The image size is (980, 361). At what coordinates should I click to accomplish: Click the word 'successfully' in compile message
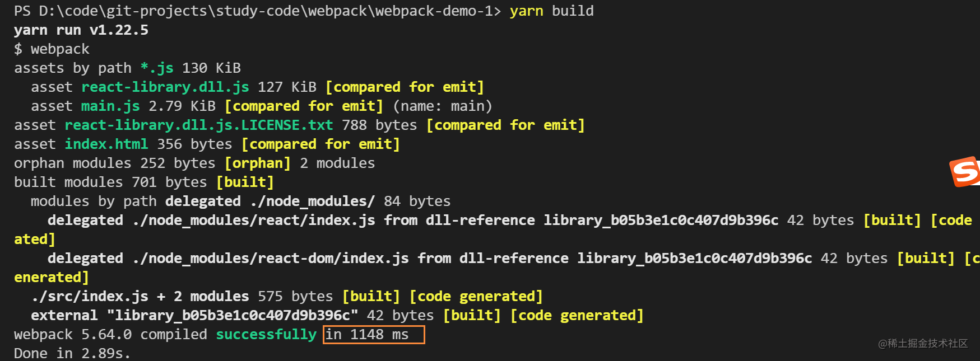[266, 335]
